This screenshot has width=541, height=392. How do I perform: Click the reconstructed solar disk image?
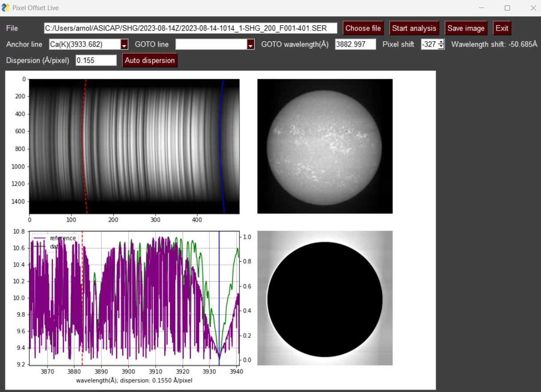325,146
